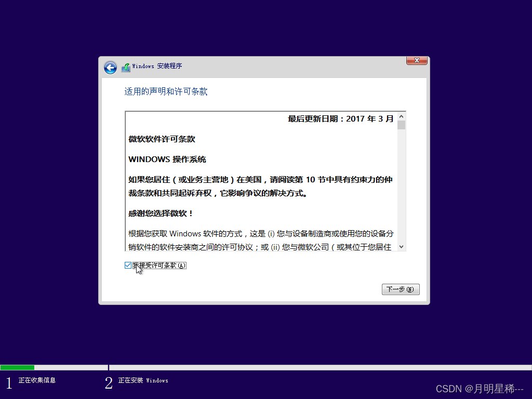Screen dimensions: 532x399
Task: Click the license scrollbar thumb
Action: [x=402, y=125]
